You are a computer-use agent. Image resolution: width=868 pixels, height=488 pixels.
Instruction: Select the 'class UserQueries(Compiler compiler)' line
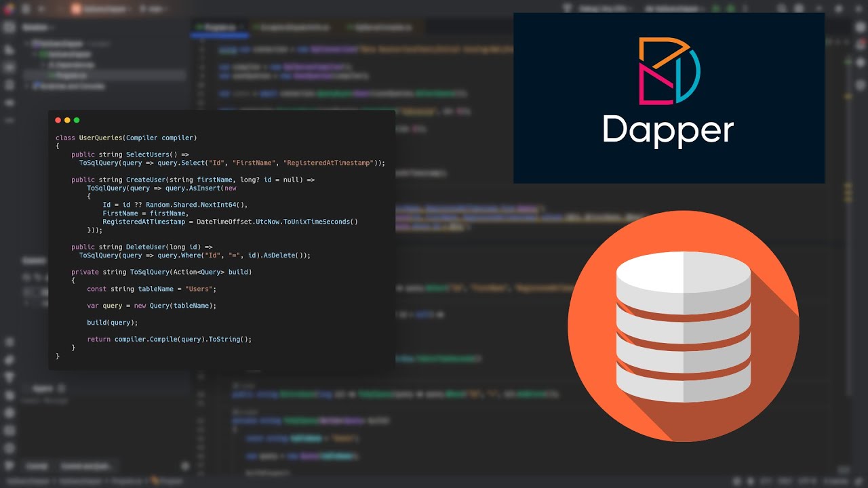[x=126, y=138]
